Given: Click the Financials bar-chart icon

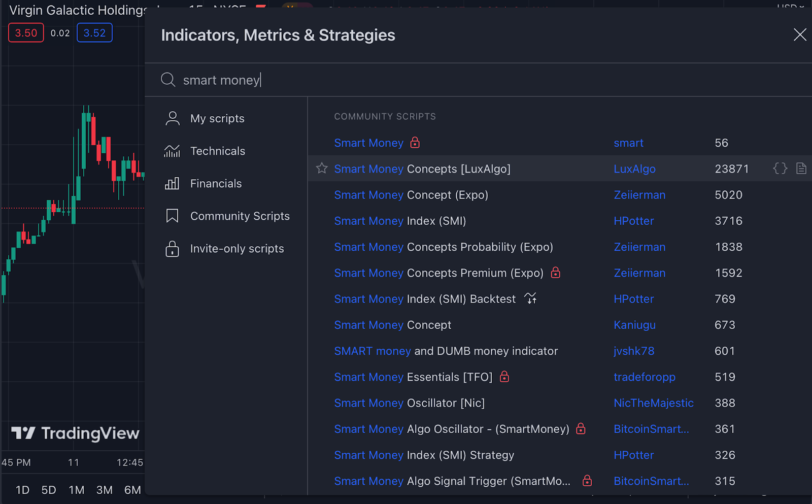Looking at the screenshot, I should pos(173,183).
